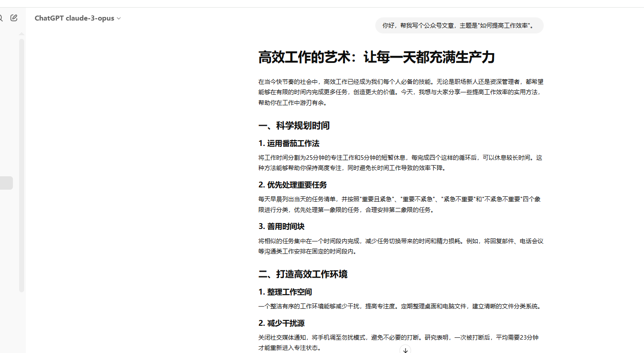Click the subheading 2. 优先处理重要任务
644x353 pixels.
(292, 184)
